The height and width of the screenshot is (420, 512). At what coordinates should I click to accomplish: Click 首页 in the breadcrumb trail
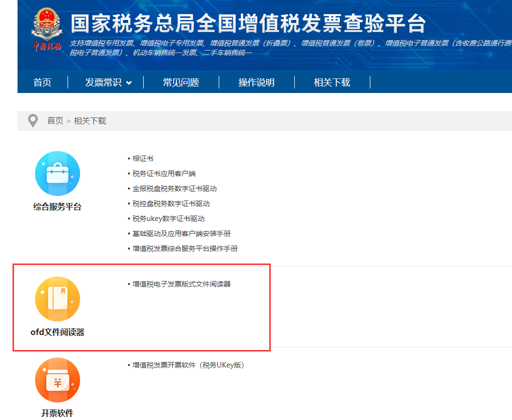point(55,120)
